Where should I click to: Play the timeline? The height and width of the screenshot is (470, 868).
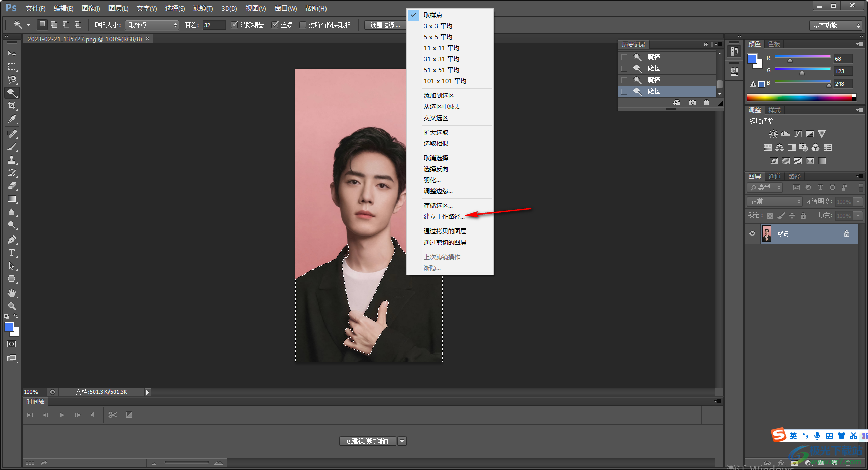(x=62, y=415)
